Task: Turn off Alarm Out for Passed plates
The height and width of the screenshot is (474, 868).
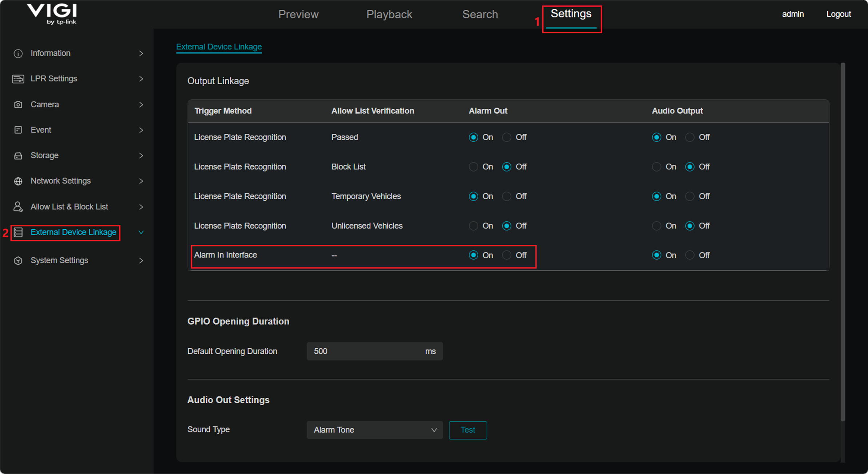Action: [507, 137]
